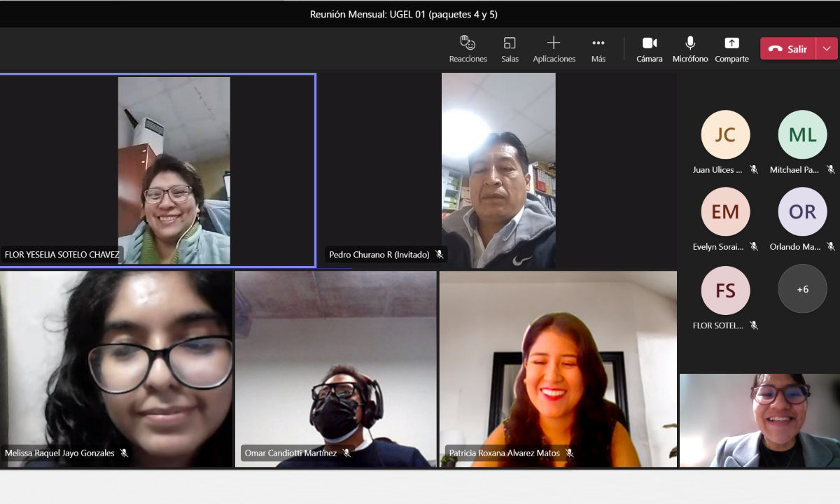Screen dimensions: 840x504
Task: Click the muted mic icon beside Evelyn Sorai...
Action: point(754,246)
